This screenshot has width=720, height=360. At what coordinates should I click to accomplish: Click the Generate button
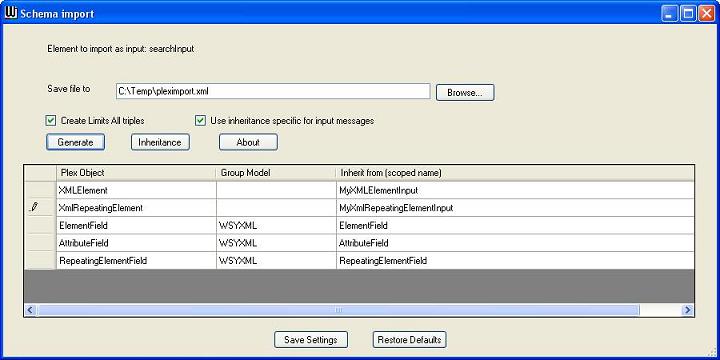[x=75, y=142]
